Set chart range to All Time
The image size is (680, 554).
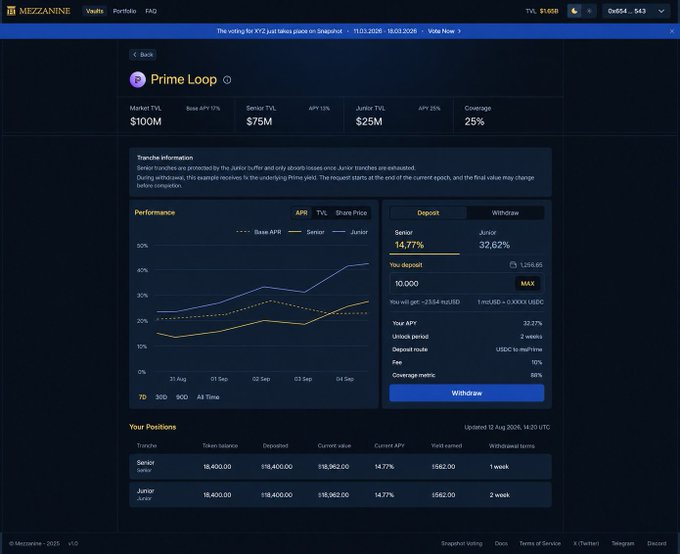click(x=208, y=397)
